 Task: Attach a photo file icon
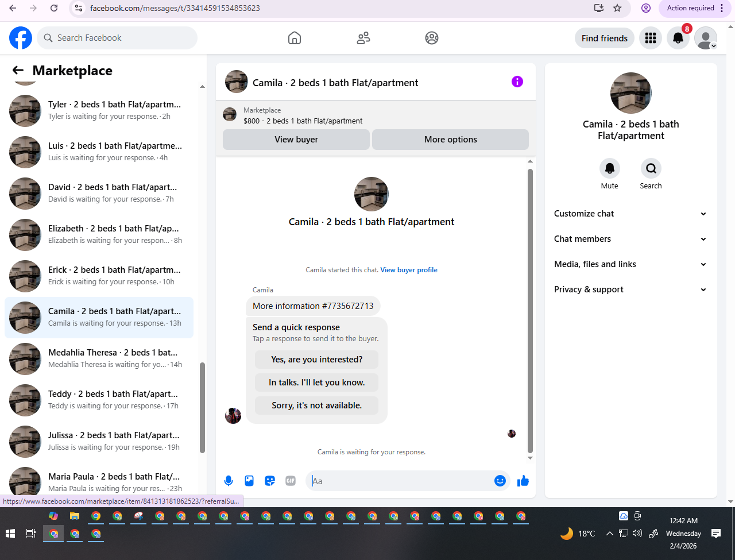click(x=249, y=481)
